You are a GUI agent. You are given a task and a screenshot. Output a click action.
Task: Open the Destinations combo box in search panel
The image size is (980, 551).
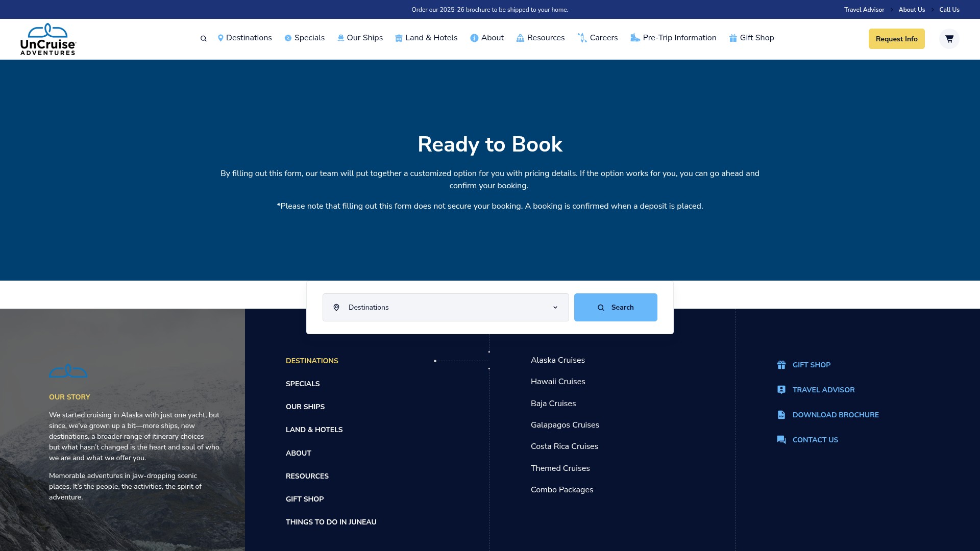click(x=446, y=308)
